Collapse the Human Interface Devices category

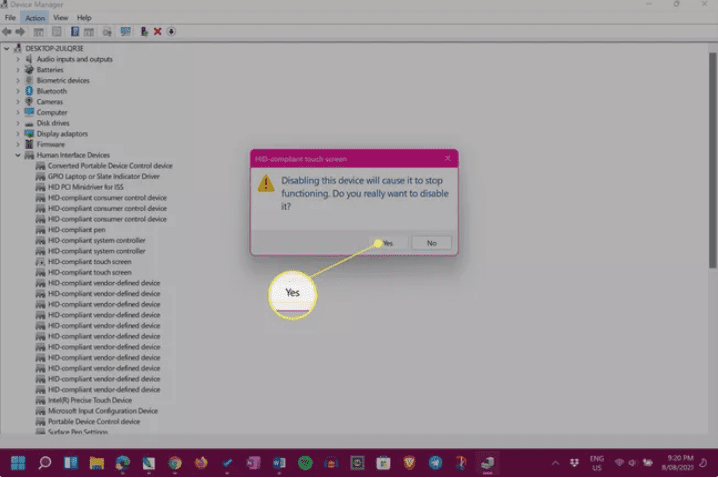click(x=18, y=155)
